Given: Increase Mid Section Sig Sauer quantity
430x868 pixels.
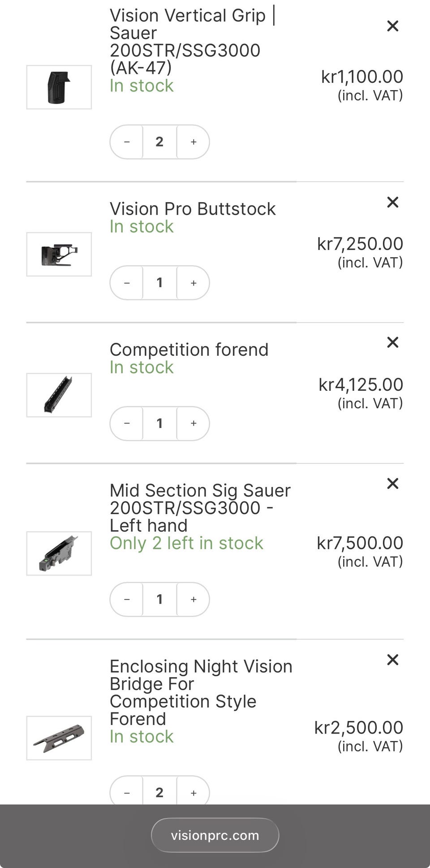Looking at the screenshot, I should click(x=193, y=600).
